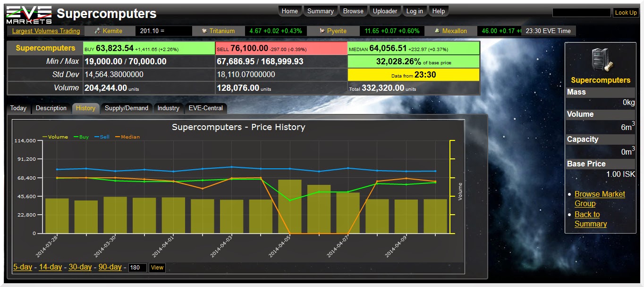
Task: Click the Log in button
Action: coord(415,11)
